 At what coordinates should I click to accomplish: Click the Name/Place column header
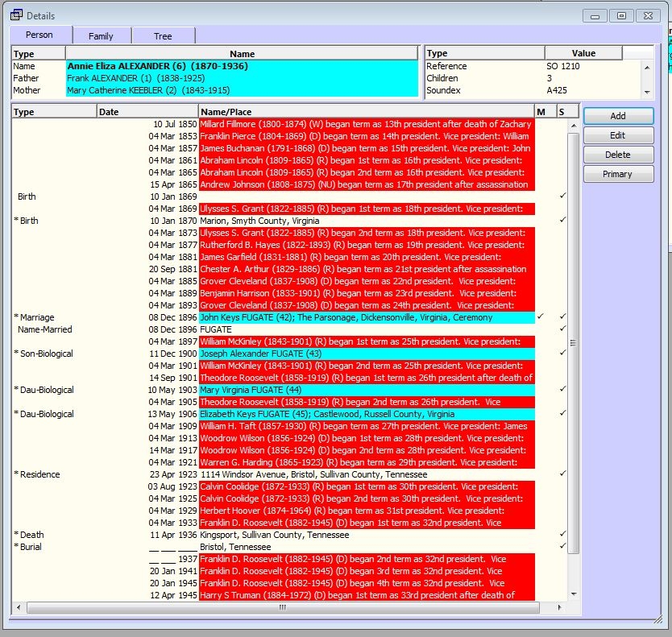(367, 112)
